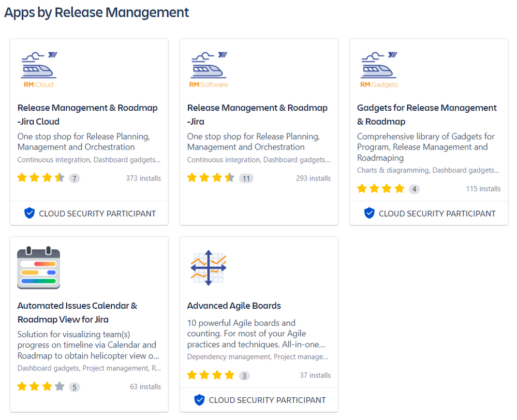The image size is (517, 420).
Task: Open the RM:Software train logo
Action: [209, 70]
